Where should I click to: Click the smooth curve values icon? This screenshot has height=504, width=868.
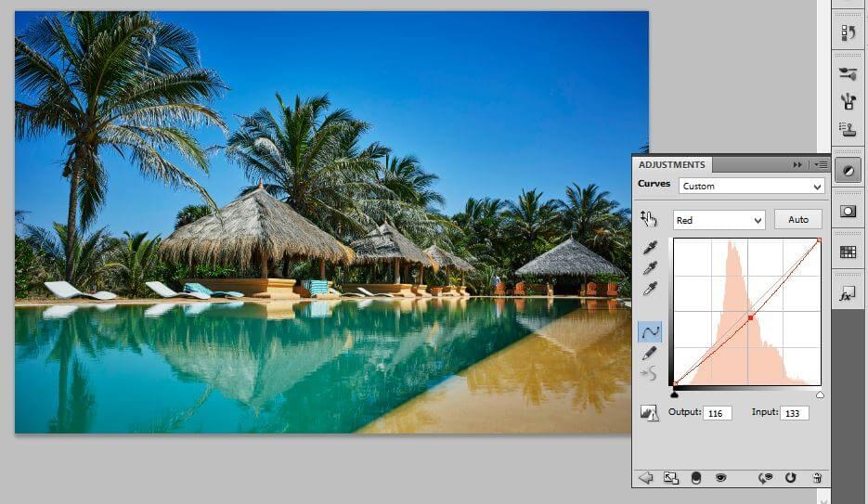pos(649,373)
